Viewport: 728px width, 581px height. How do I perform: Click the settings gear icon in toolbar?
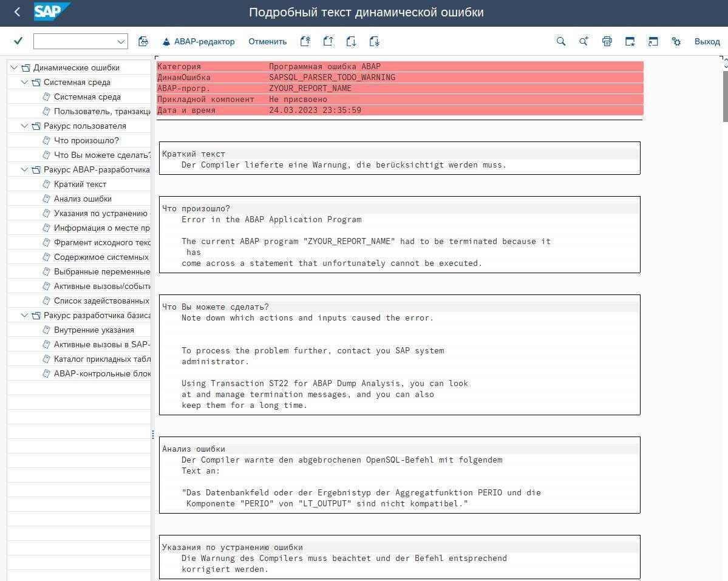pyautogui.click(x=676, y=42)
